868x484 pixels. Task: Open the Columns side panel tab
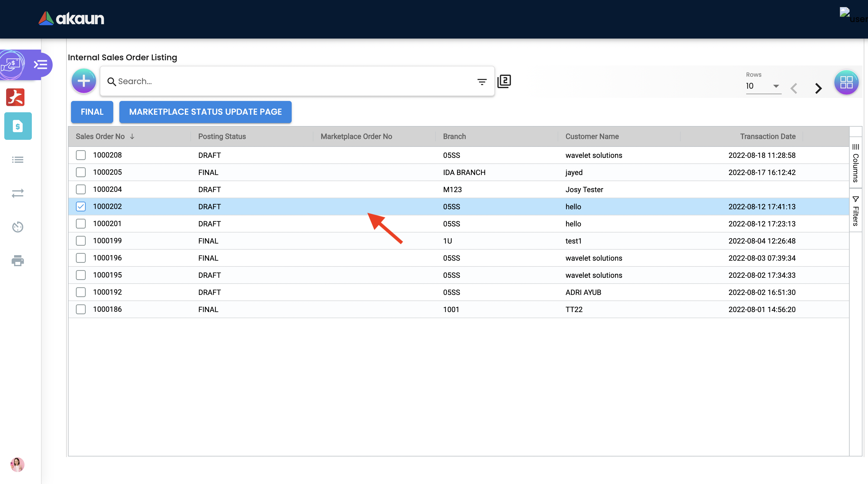point(855,163)
